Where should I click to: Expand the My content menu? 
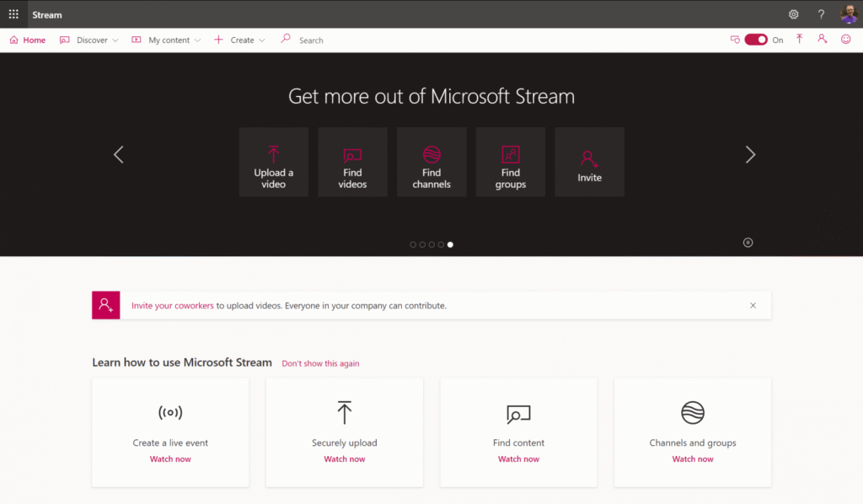[166, 40]
